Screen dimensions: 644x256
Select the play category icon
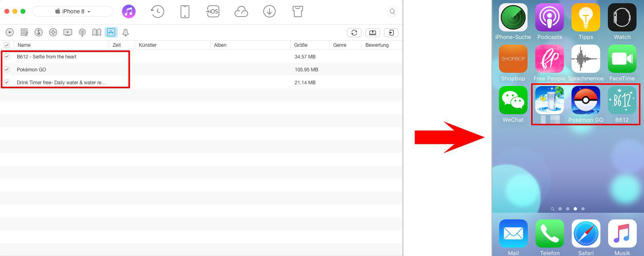pos(10,32)
